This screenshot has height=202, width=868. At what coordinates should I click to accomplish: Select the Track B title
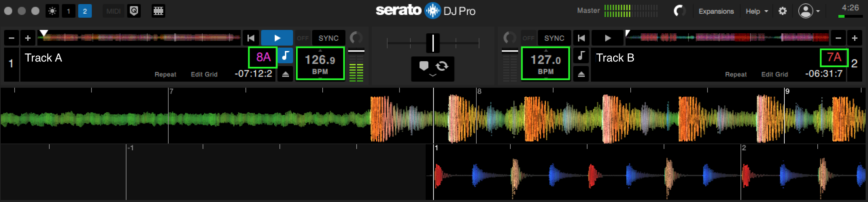(x=615, y=58)
